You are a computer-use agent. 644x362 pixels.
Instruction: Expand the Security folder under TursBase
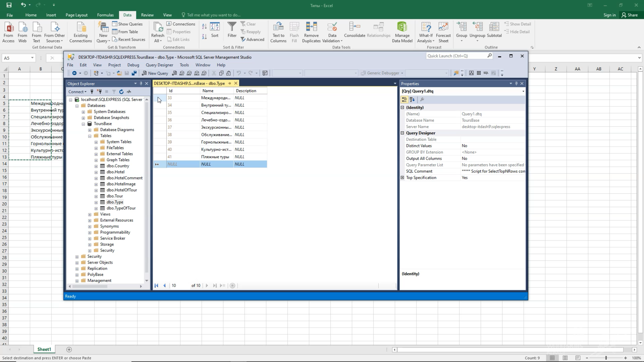coord(90,251)
